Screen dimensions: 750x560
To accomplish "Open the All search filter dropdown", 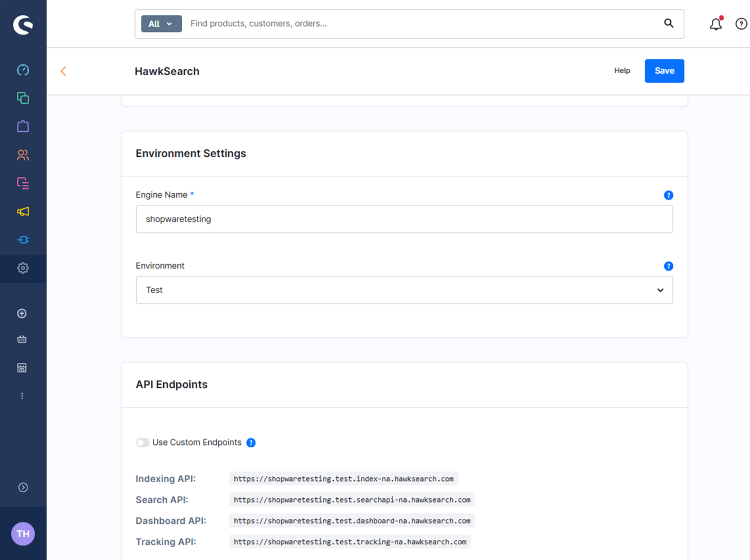I will coord(161,24).
